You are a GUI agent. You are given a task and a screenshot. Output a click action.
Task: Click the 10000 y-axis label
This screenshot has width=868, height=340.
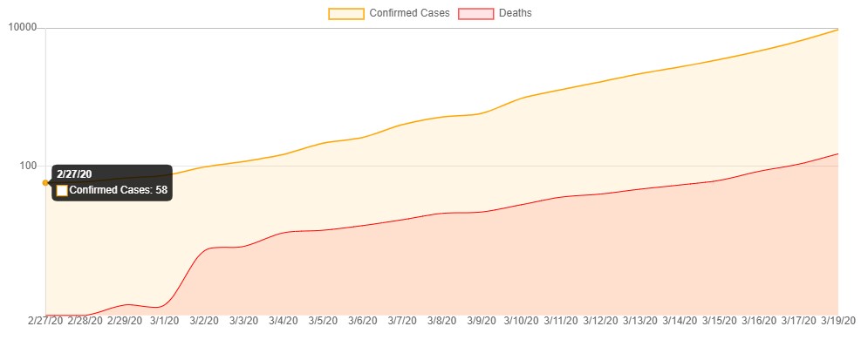[23, 28]
